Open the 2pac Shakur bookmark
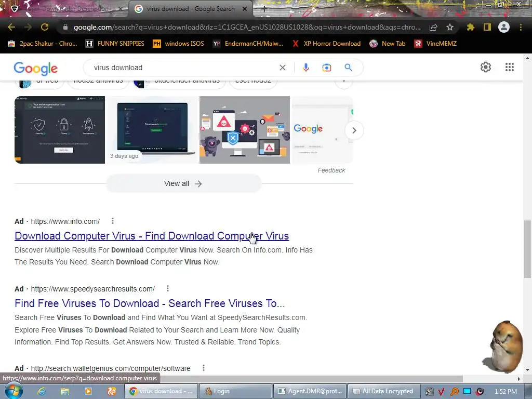 (43, 44)
